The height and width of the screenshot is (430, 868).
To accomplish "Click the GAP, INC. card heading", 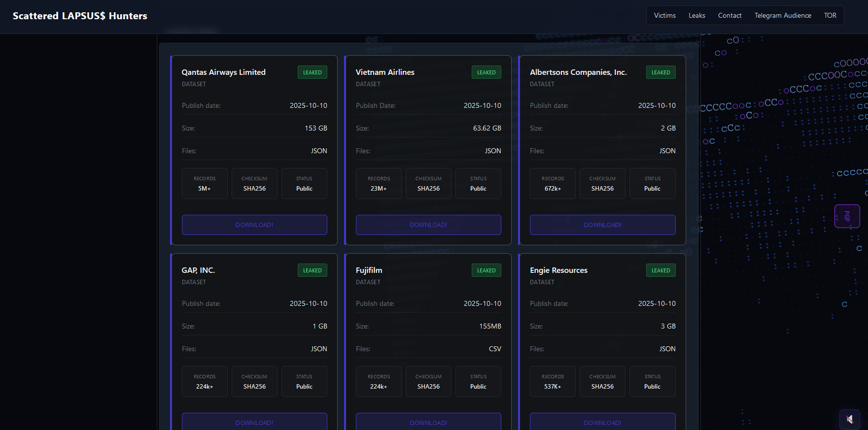I will 198,270.
